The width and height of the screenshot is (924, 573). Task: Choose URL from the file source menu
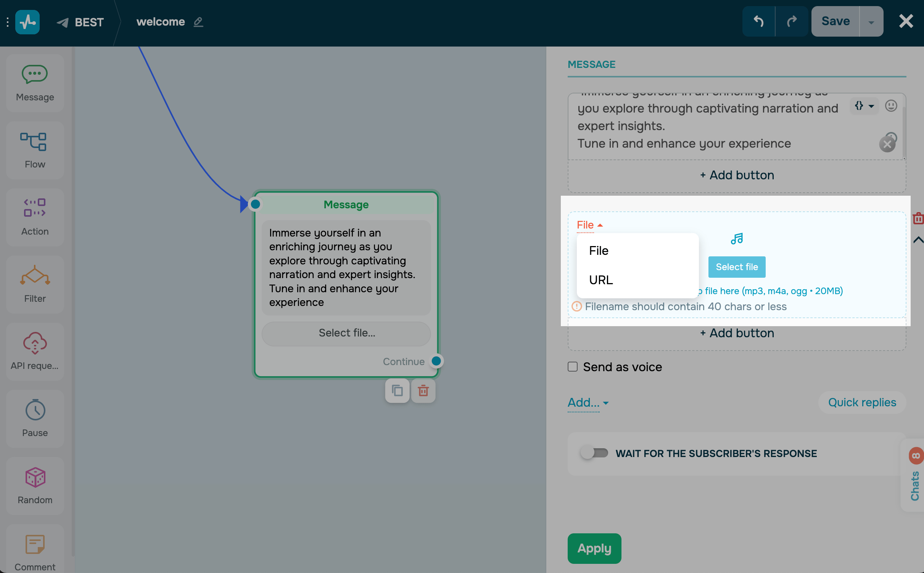pos(601,280)
